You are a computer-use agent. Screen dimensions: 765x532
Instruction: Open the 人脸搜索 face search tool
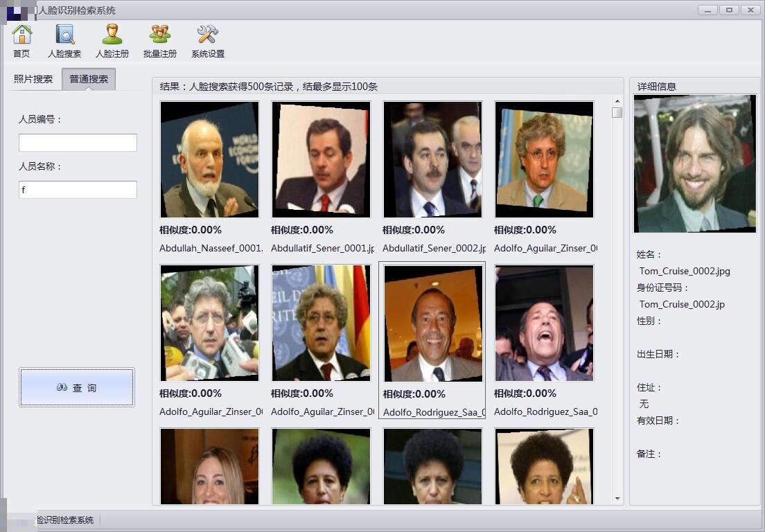pyautogui.click(x=64, y=40)
